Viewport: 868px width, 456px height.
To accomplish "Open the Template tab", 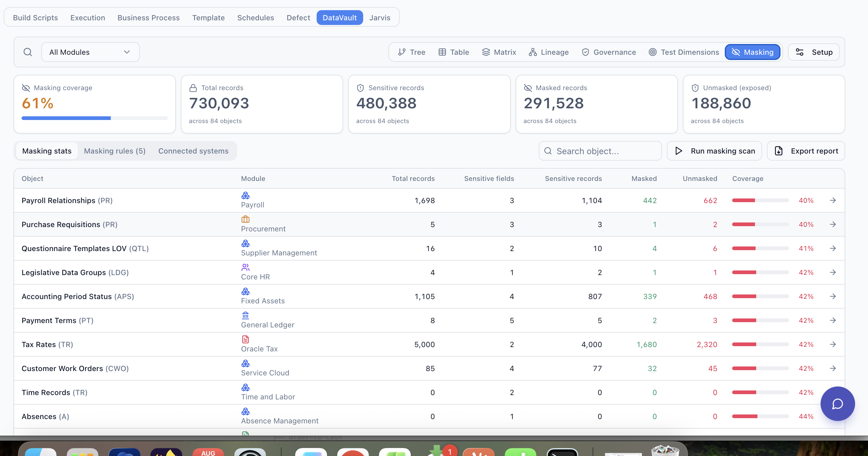I will 208,18.
